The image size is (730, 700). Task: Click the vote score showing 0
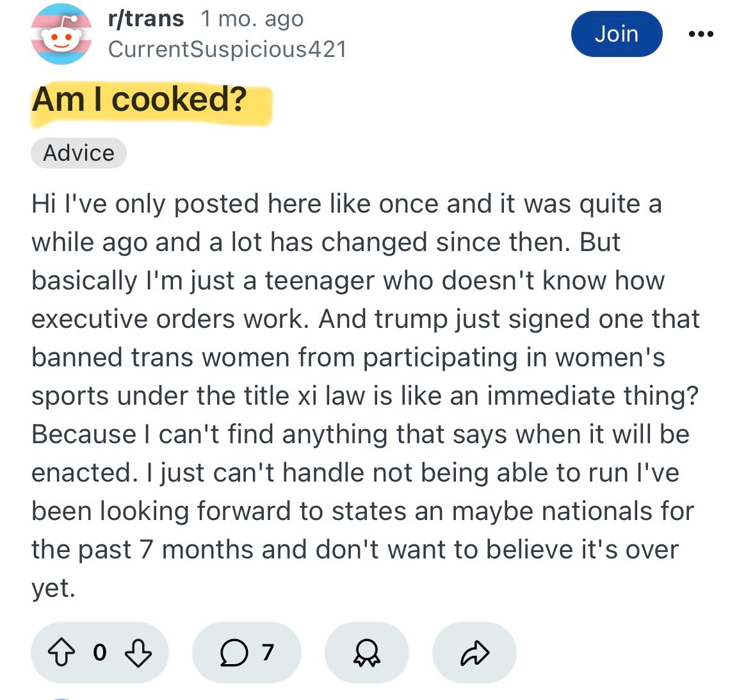[x=100, y=653]
